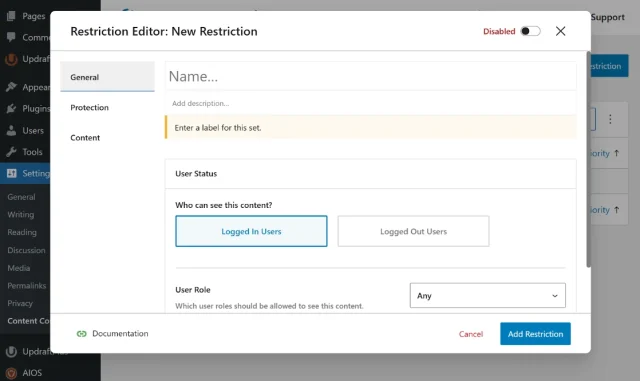Click the three-dot options icon in the background
The width and height of the screenshot is (640, 381).
pyautogui.click(x=610, y=119)
